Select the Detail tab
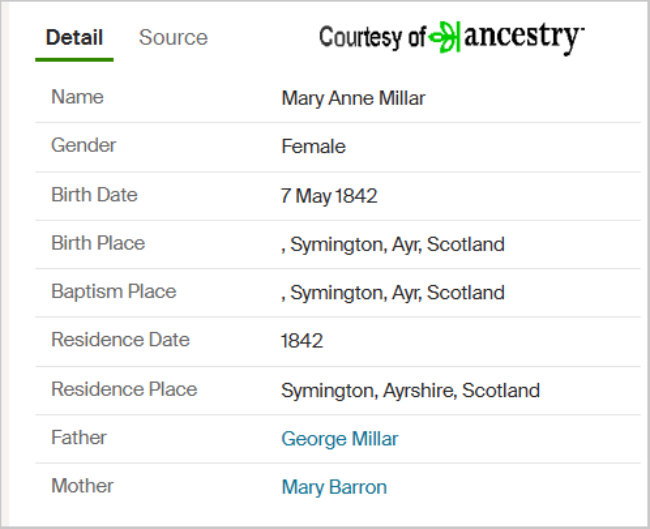The width and height of the screenshot is (650, 529). [74, 37]
